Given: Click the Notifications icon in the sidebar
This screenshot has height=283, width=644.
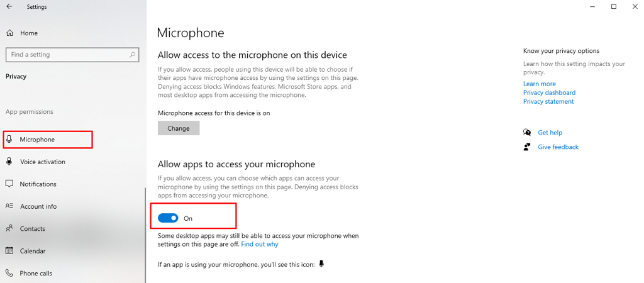Looking at the screenshot, I should (9, 184).
